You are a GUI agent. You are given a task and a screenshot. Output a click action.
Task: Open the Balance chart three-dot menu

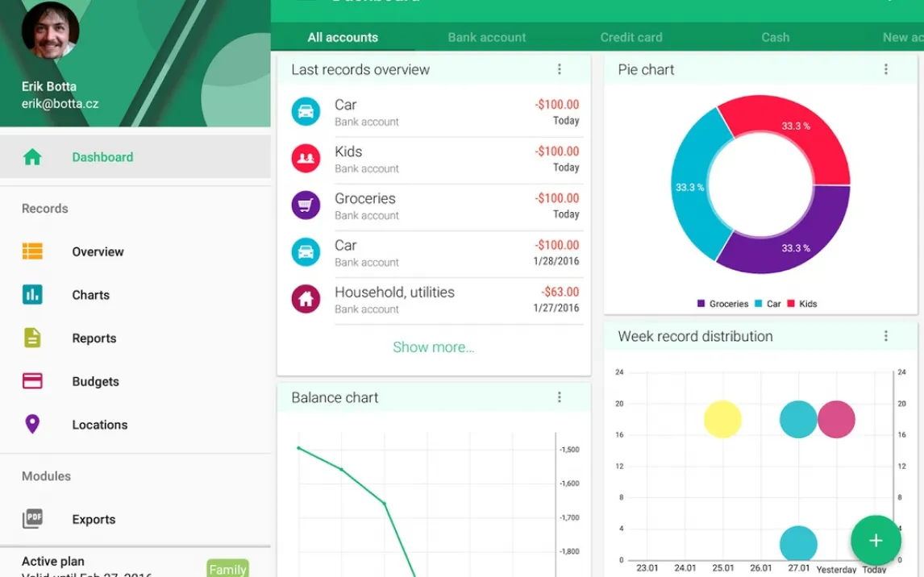(560, 397)
